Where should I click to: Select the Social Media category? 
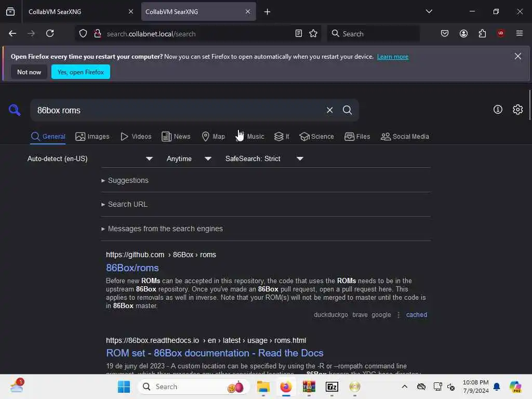click(405, 137)
